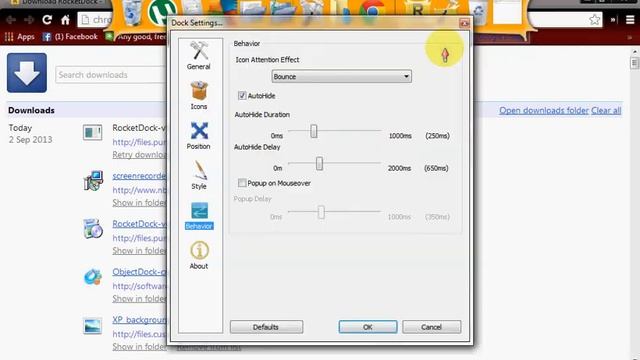Open the XP_background download link

click(x=140, y=320)
